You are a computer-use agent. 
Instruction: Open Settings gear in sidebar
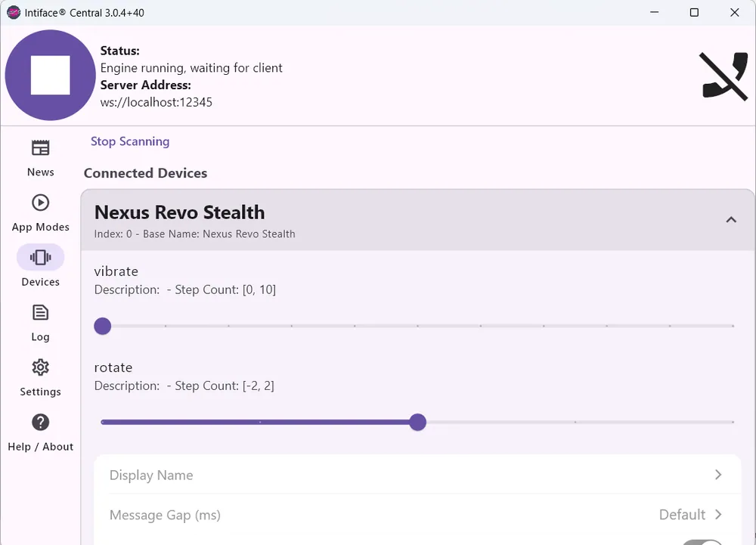click(41, 367)
